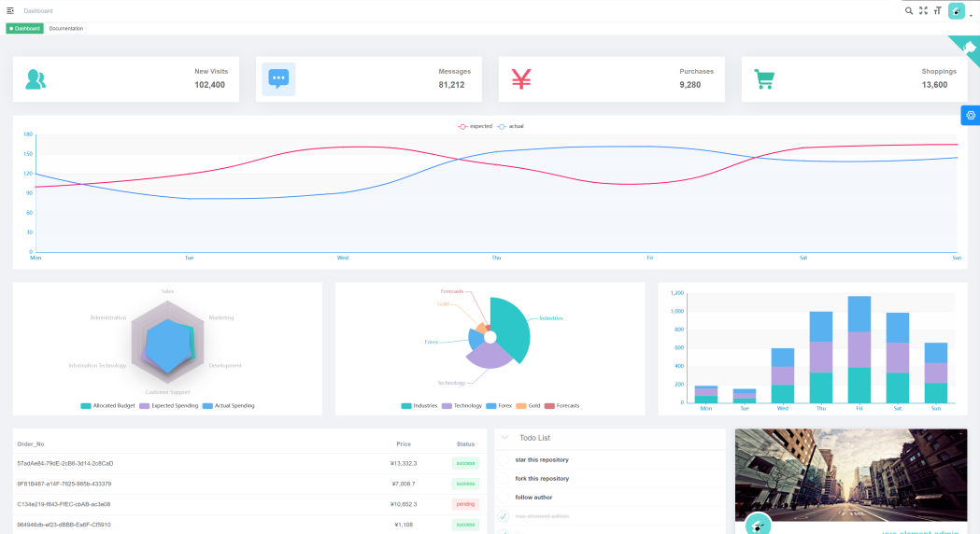Open the user avatar dropdown menu
The width and height of the screenshot is (980, 534).
pos(958,11)
